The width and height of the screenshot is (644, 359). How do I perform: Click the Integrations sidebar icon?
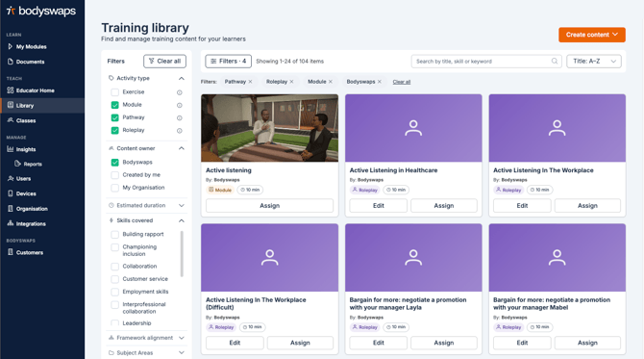pos(11,223)
